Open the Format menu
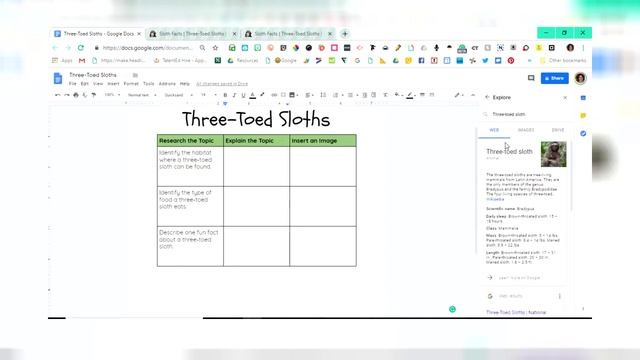The height and width of the screenshot is (360, 640). coord(131,84)
